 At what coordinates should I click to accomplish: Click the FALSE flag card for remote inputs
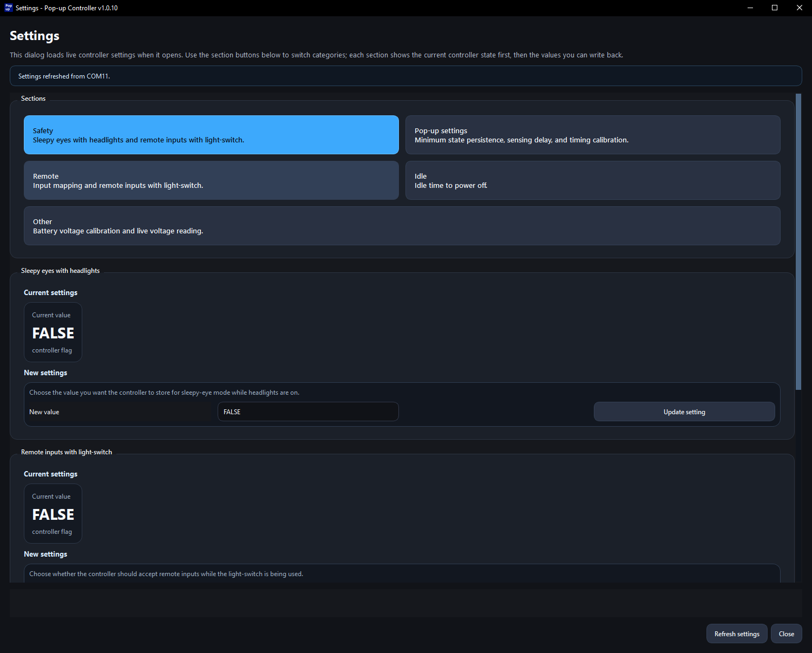pyautogui.click(x=53, y=513)
